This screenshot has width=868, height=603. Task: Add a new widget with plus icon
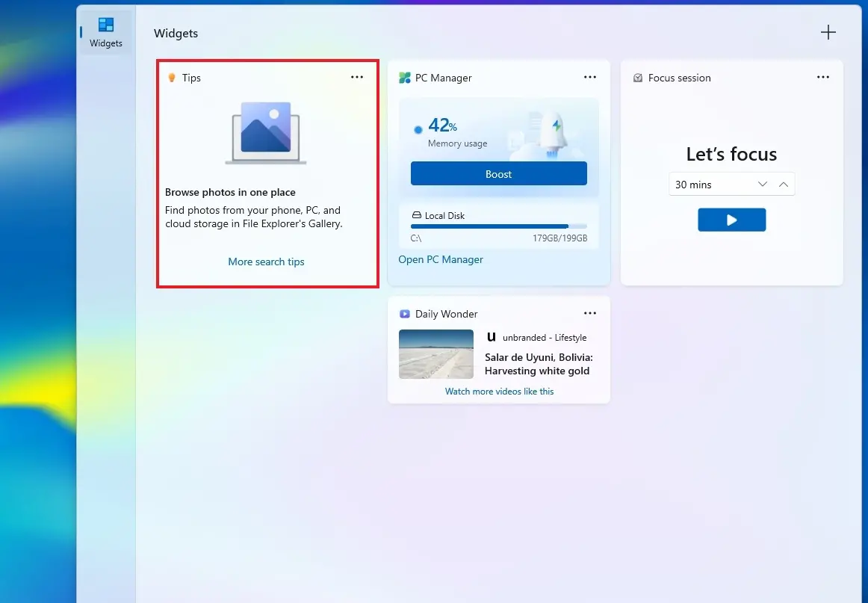click(x=828, y=32)
